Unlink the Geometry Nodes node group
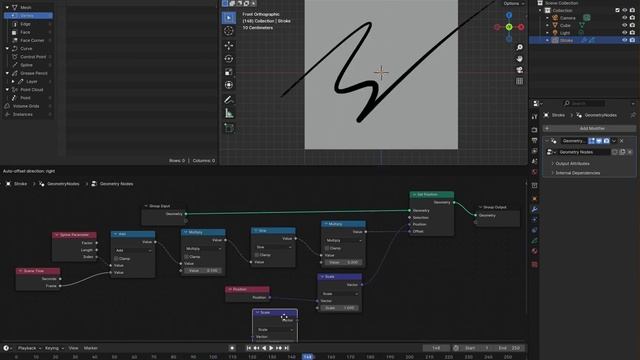Image resolution: width=640 pixels, height=360 pixels. click(630, 152)
